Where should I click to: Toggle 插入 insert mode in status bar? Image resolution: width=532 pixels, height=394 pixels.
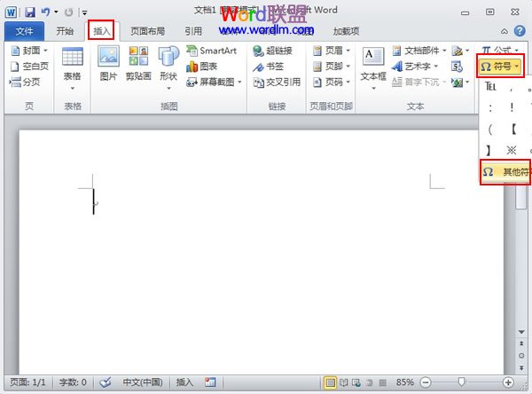pyautogui.click(x=184, y=382)
